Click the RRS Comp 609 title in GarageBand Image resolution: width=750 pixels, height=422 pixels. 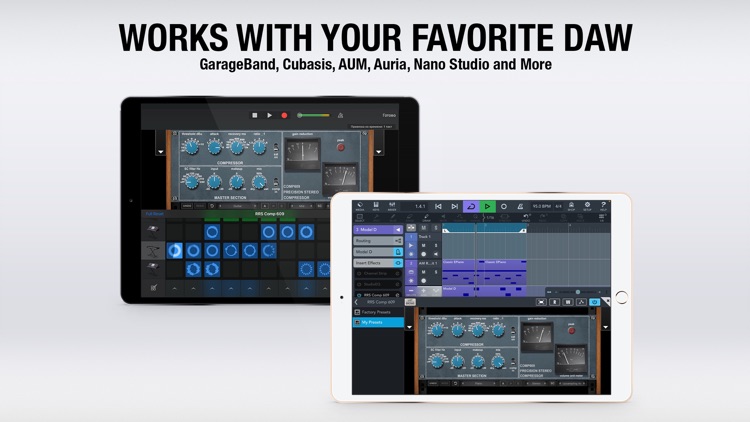tap(269, 214)
